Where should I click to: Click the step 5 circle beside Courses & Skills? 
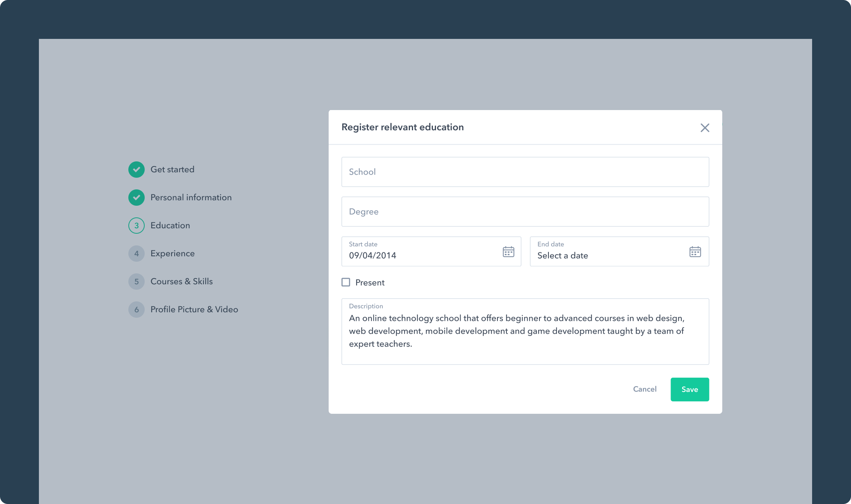pyautogui.click(x=136, y=281)
